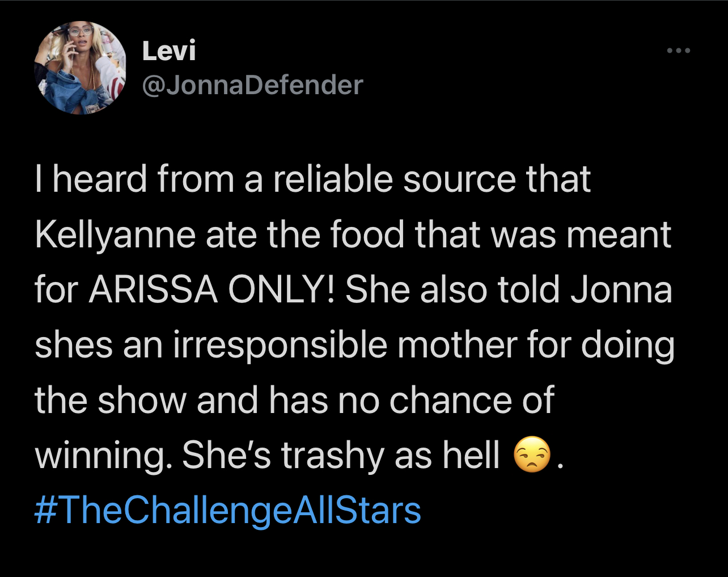Open the @JonnaDefender handle link
Screen dimensions: 728x577
pos(252,86)
